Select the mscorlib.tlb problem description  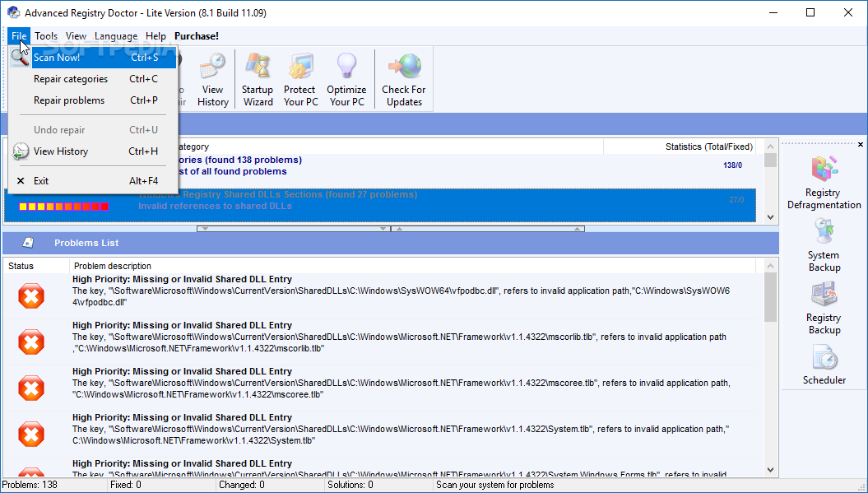(400, 337)
